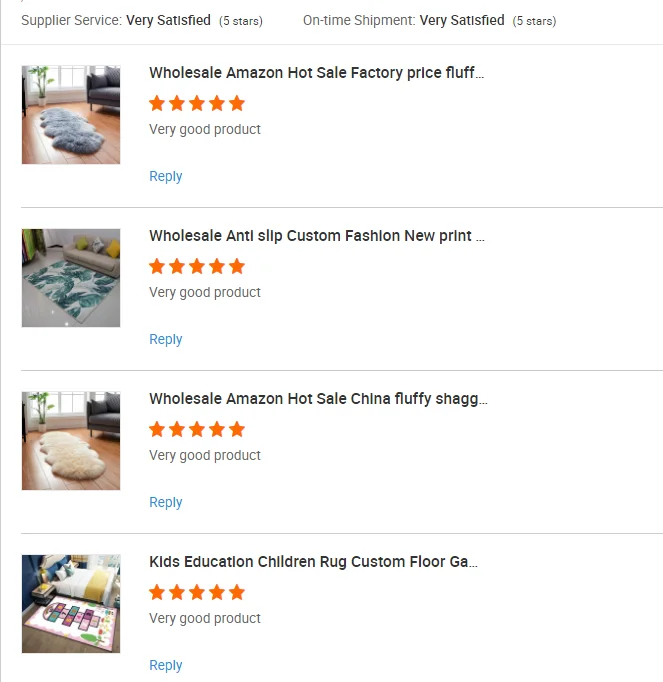Open 'Kids Education Children Rug' product title
The image size is (663, 682).
(x=313, y=562)
